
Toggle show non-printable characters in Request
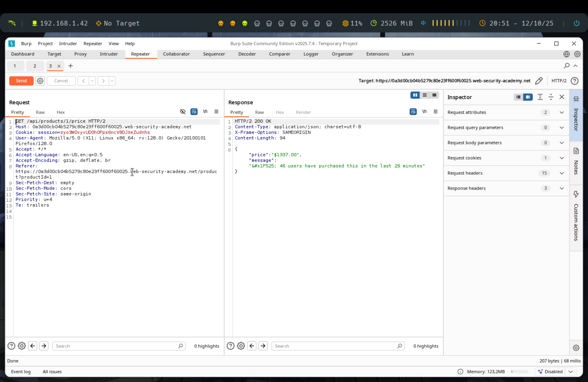click(205, 111)
